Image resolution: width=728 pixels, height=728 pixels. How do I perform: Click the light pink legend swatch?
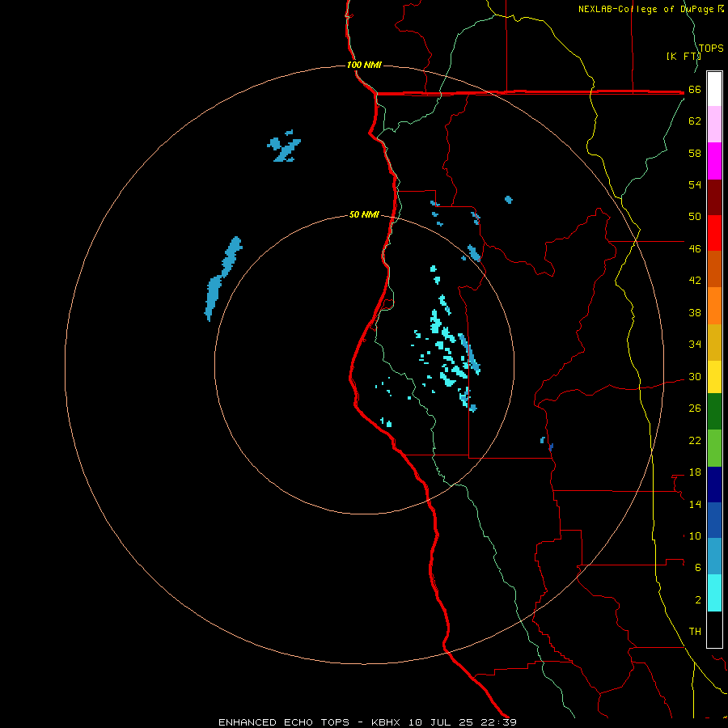[x=714, y=124]
